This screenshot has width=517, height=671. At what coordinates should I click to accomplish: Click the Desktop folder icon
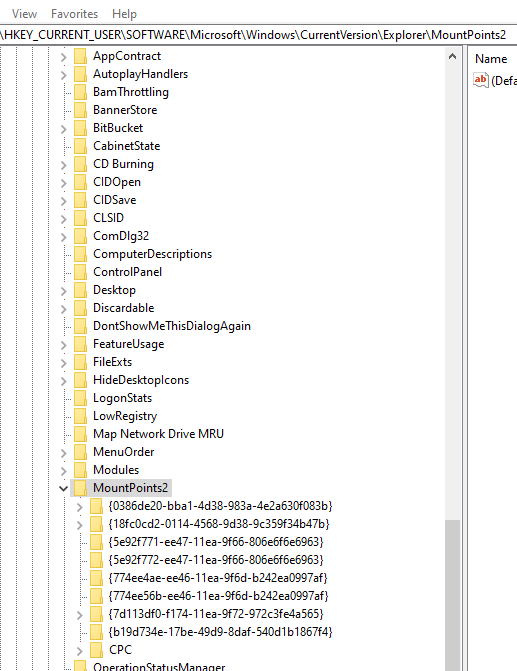(x=80, y=290)
